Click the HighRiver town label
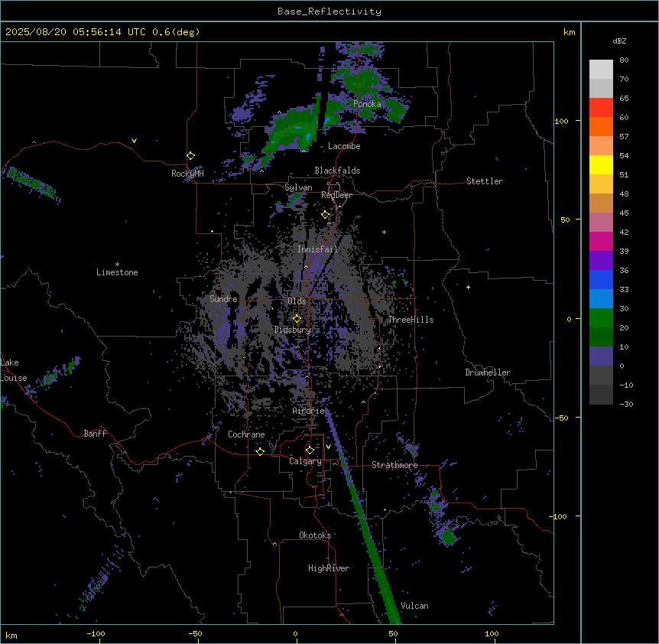 click(329, 568)
